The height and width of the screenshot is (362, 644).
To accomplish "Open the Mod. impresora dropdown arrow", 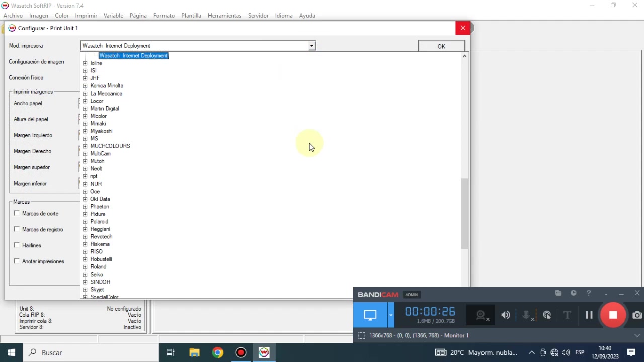I will pos(311,46).
